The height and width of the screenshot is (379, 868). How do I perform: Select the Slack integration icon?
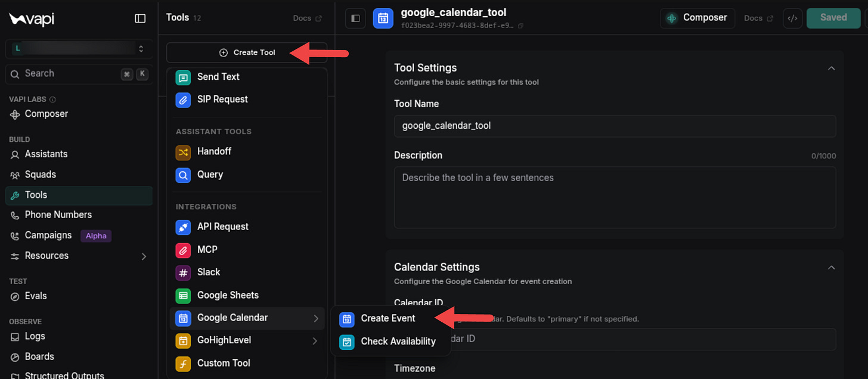pos(183,272)
